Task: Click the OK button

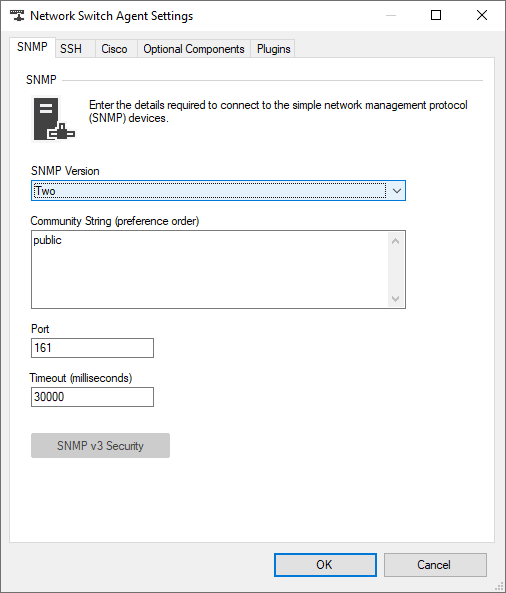Action: tap(325, 565)
